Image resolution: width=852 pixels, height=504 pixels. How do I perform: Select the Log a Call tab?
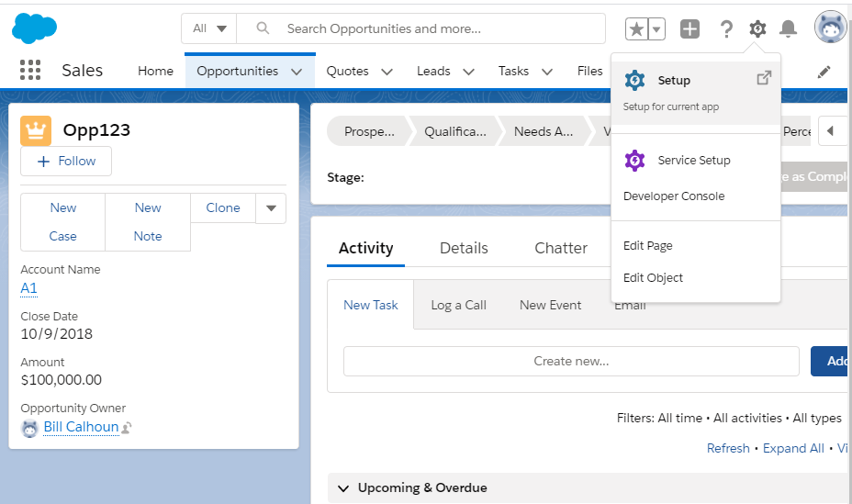tap(459, 305)
